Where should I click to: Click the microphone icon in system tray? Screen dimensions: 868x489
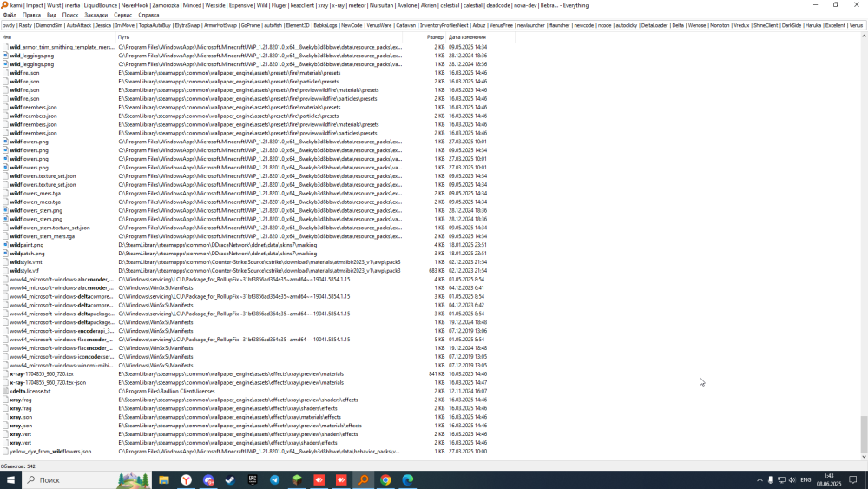click(x=770, y=480)
